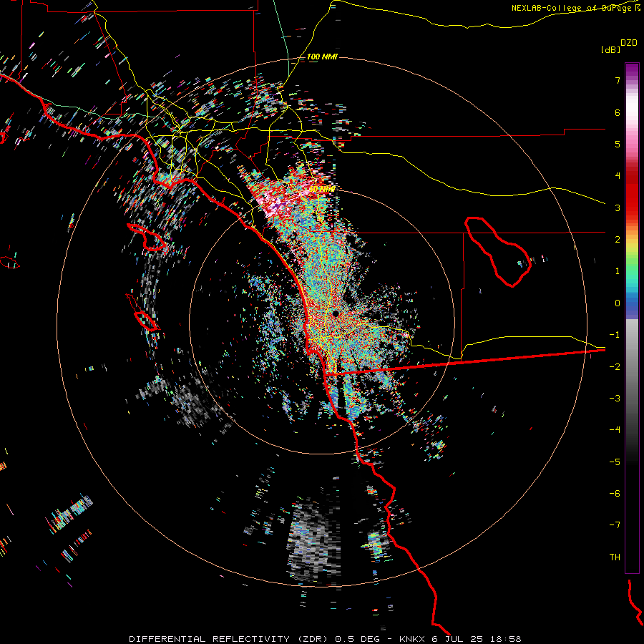Click the 6 value on the legend
Viewport: 644px width, 644px height.
point(618,112)
